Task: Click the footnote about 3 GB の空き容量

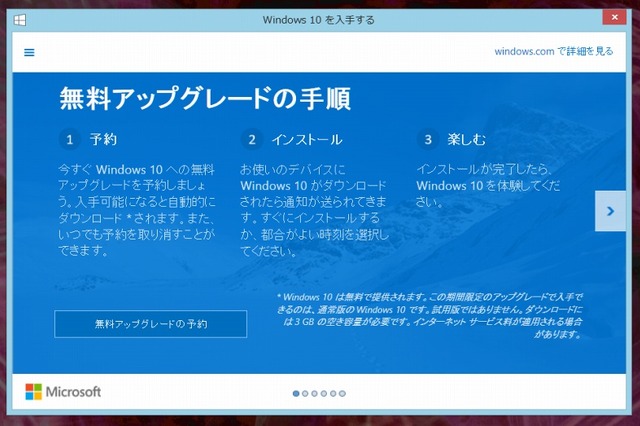Action: point(430,315)
